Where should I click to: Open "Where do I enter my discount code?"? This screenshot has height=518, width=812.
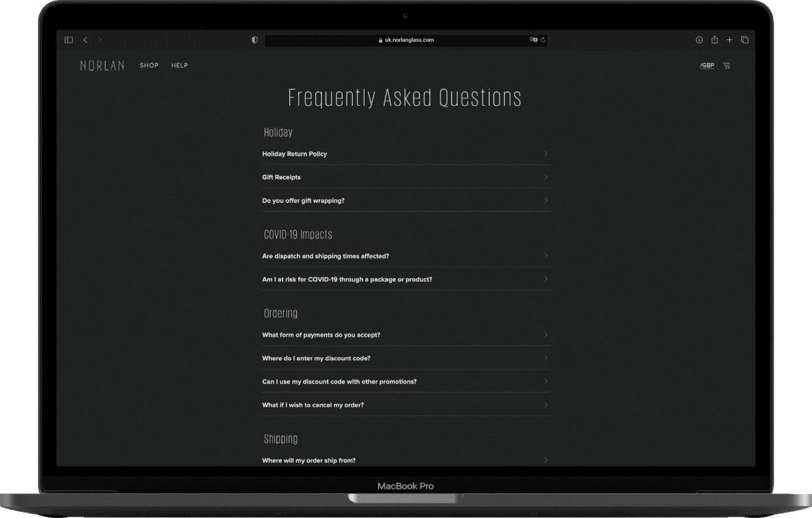[x=405, y=358]
